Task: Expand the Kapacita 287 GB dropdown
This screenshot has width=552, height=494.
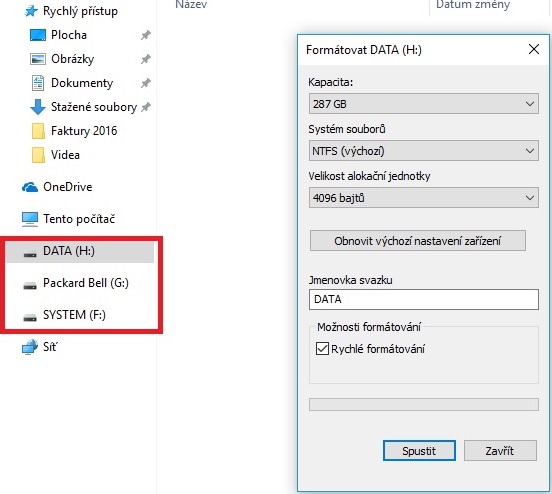Action: pos(424,104)
